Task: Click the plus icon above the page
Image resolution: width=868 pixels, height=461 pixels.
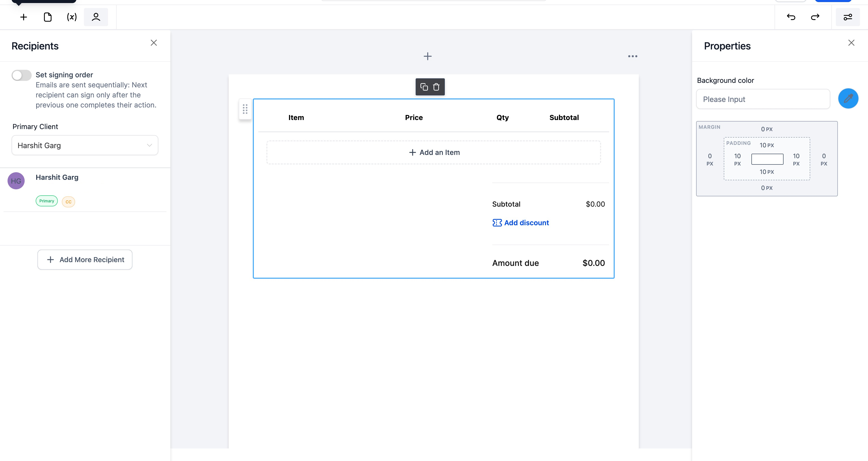Action: click(428, 56)
